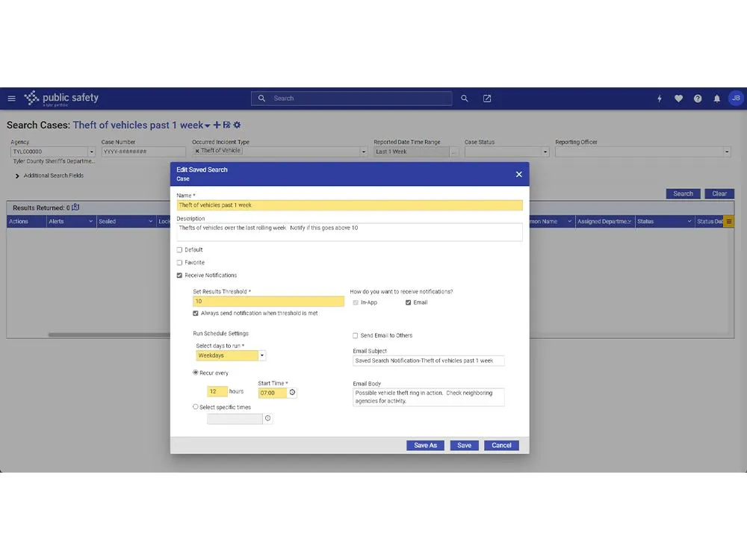View notifications via the bell icon

[x=717, y=99]
